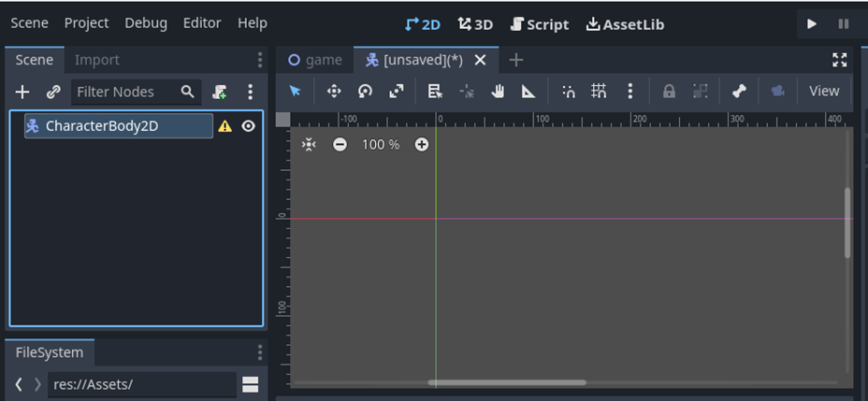Open the Project menu

tap(86, 23)
